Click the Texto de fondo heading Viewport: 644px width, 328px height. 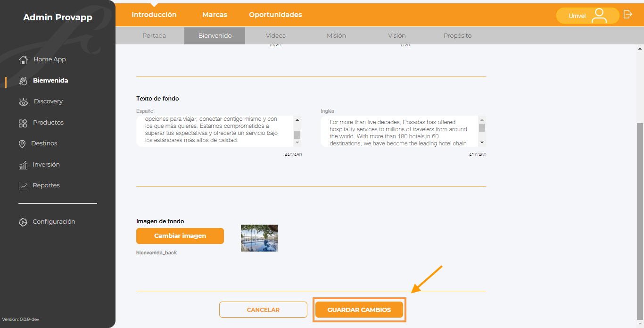click(x=157, y=99)
